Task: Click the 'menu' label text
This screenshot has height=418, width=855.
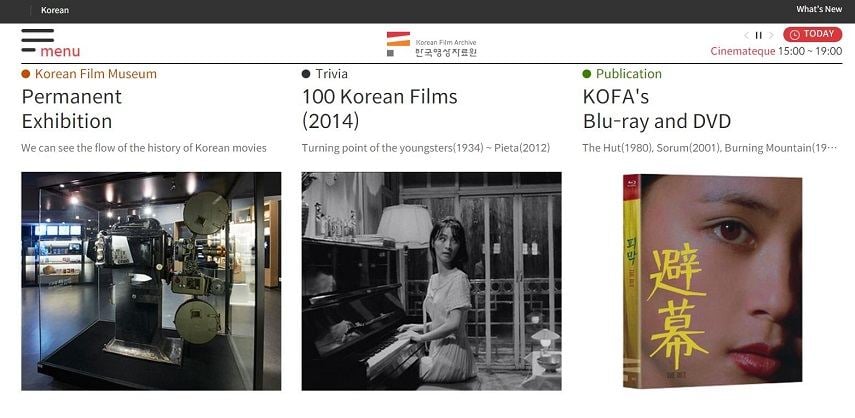Action: (60, 51)
